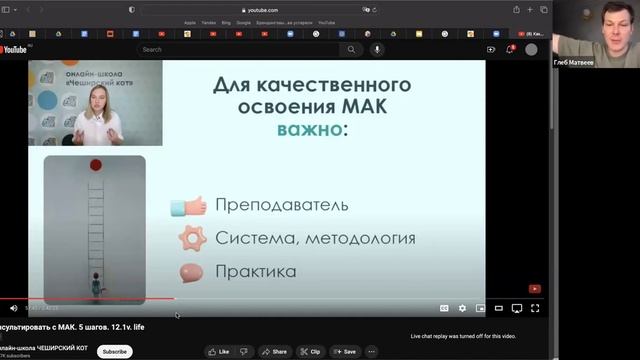Click the youtube.com address bar
640x360 pixels.
click(260, 10)
